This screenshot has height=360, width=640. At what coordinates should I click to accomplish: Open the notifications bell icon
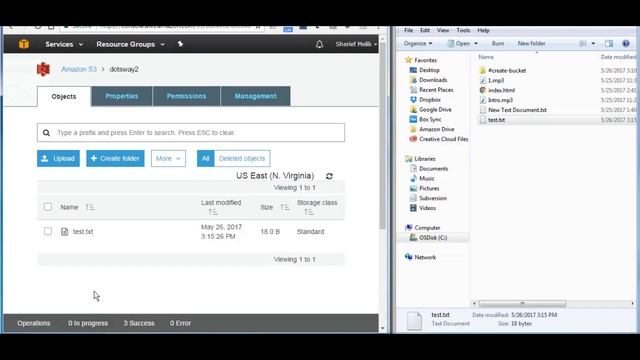319,44
